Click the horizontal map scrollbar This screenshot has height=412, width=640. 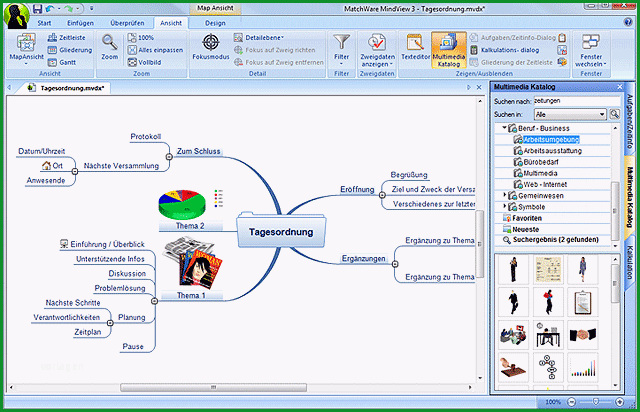[213, 387]
